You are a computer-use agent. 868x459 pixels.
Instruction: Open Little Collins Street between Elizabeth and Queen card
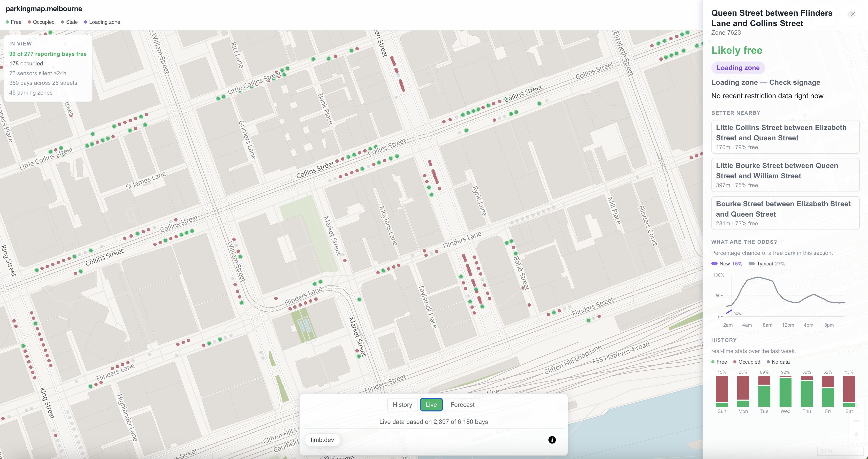(785, 137)
